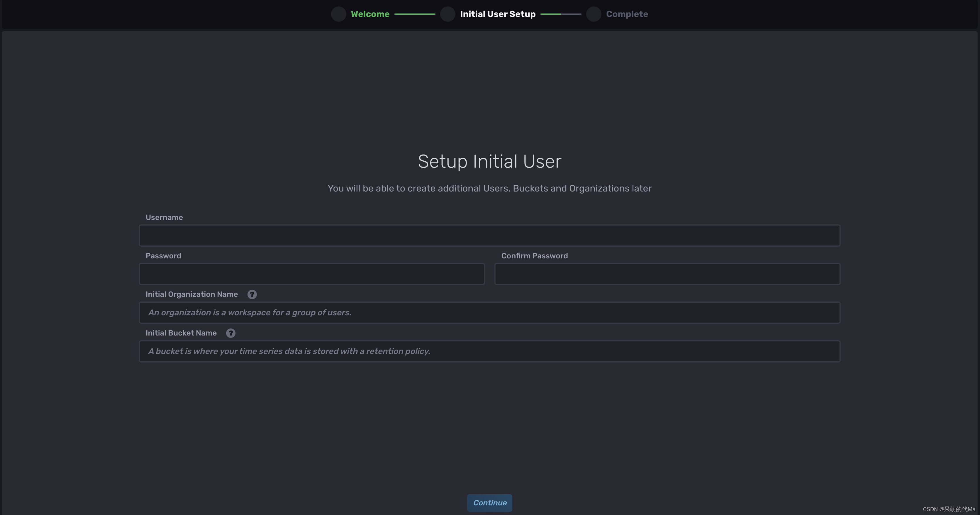Open help icon beside Initial Bucket Name
Viewport: 980px width, 515px height.
pos(230,333)
